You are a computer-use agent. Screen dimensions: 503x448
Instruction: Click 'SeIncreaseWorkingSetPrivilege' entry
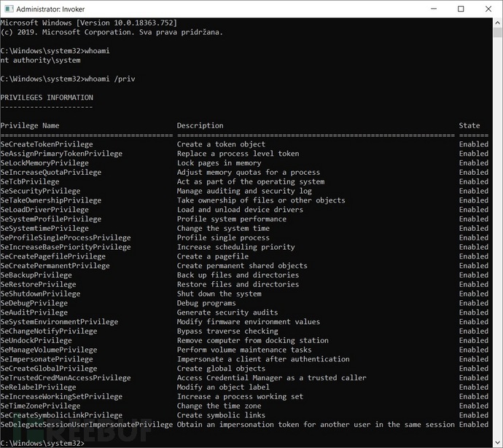[61, 396]
